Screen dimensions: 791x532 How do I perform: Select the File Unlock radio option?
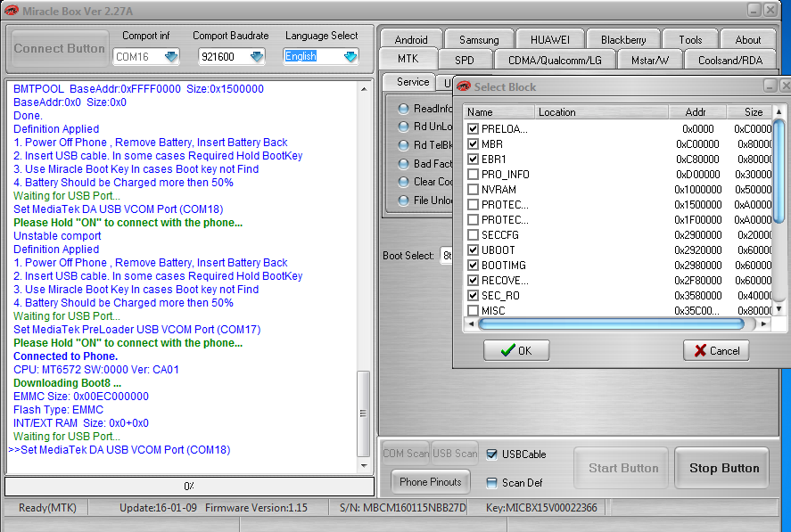tap(403, 201)
